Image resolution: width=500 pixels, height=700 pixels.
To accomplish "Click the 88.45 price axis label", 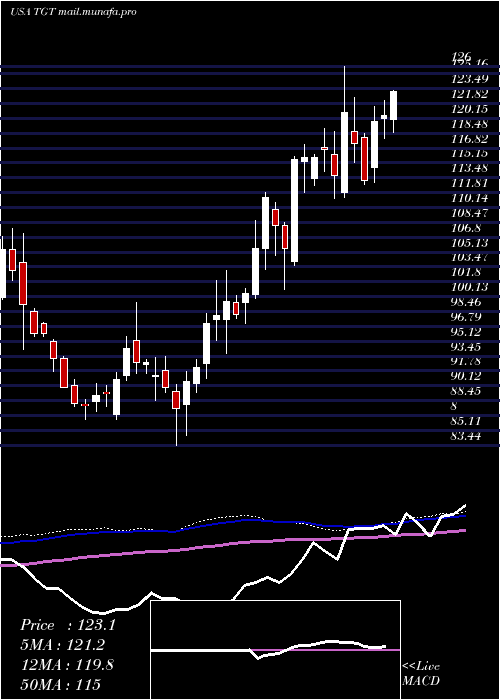I will (466, 391).
